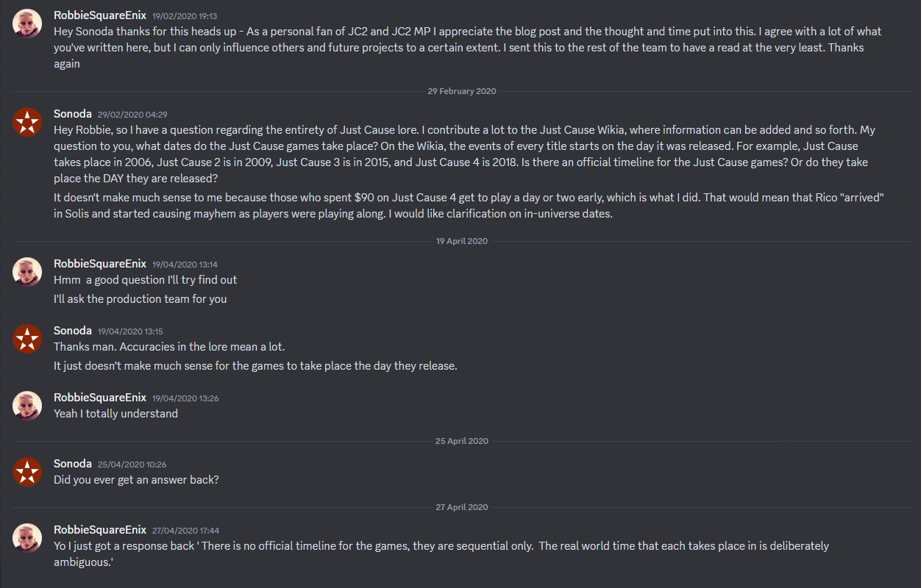Click message "I'll ask the production team for you"
The height and width of the screenshot is (588, 921).
[140, 298]
